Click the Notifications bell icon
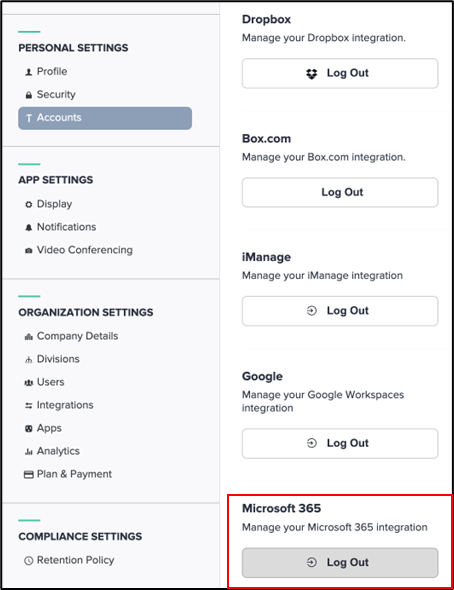The width and height of the screenshot is (454, 590). coord(29,227)
